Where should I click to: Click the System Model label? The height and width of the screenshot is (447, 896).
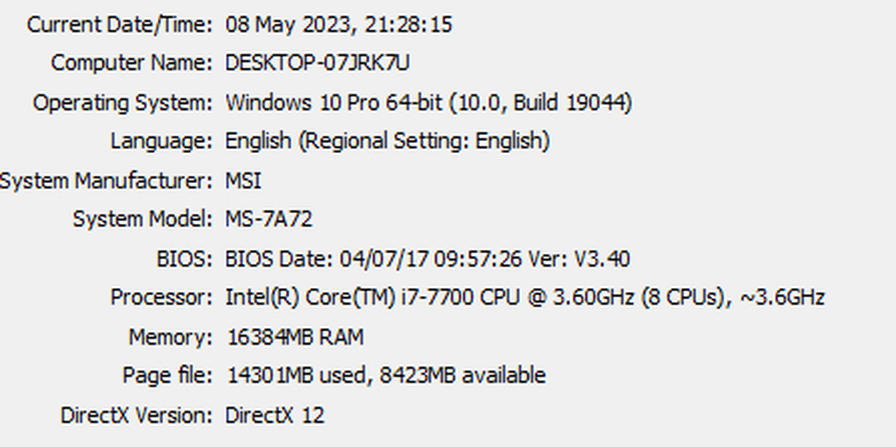pos(142,220)
